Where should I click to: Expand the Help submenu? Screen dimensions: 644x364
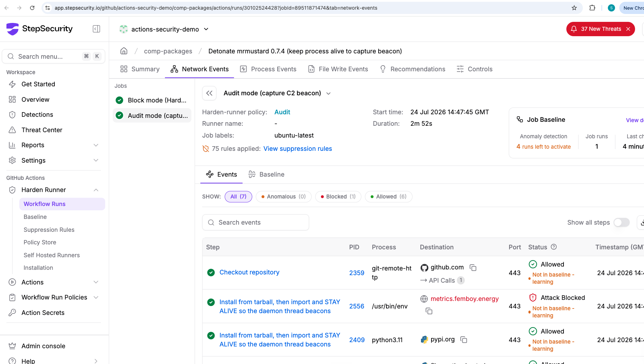(x=96, y=361)
